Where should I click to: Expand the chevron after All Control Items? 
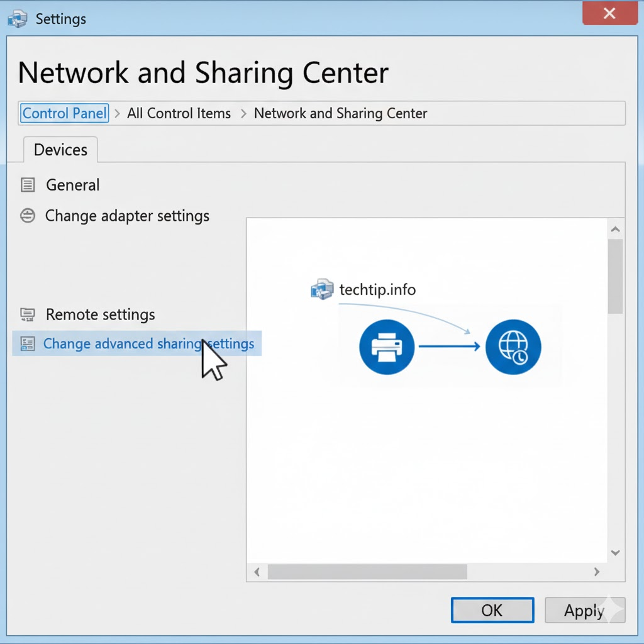243,114
